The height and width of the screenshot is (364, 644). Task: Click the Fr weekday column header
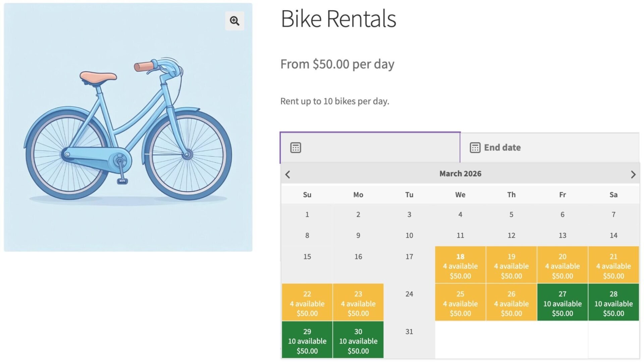[562, 195]
